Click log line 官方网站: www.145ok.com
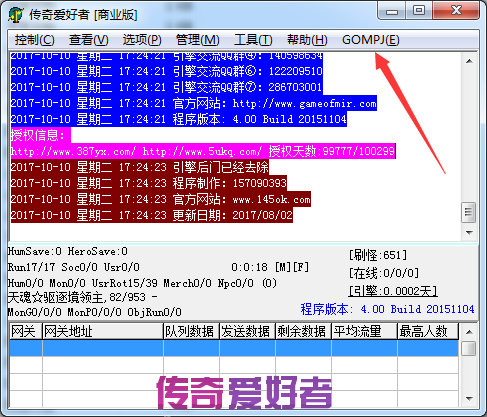Screen dimensions: 487x417 coord(161,199)
